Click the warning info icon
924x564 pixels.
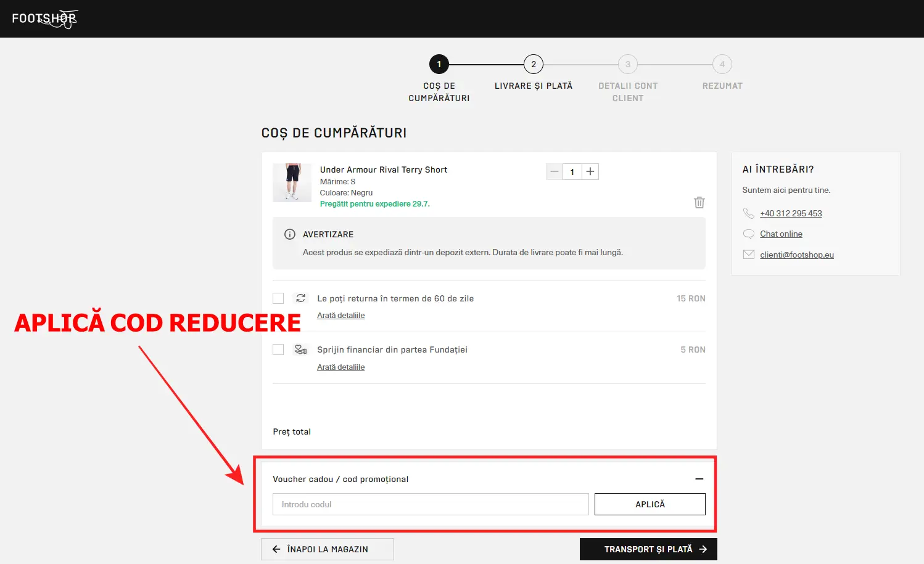(x=289, y=234)
